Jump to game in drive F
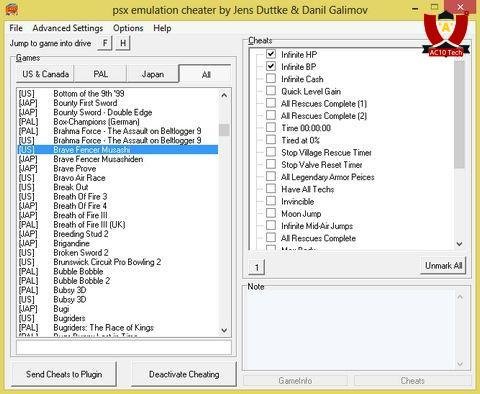Screen dimensions: 480x394 pos(105,43)
